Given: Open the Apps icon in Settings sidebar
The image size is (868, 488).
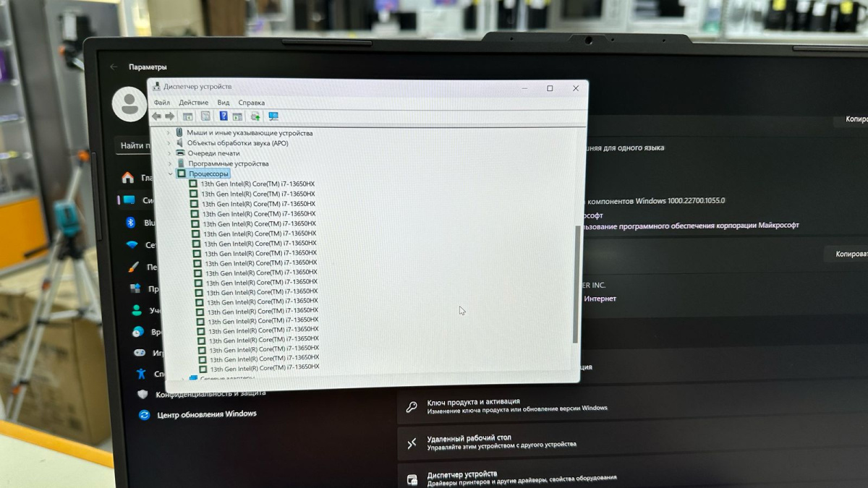Looking at the screenshot, I should click(x=135, y=288).
